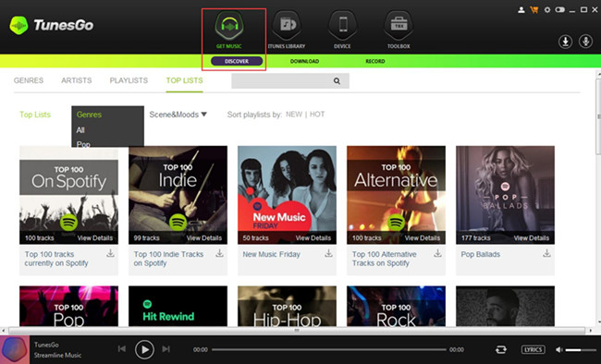Open the Top 100 Pop playlist thumbnail

pyautogui.click(x=69, y=306)
